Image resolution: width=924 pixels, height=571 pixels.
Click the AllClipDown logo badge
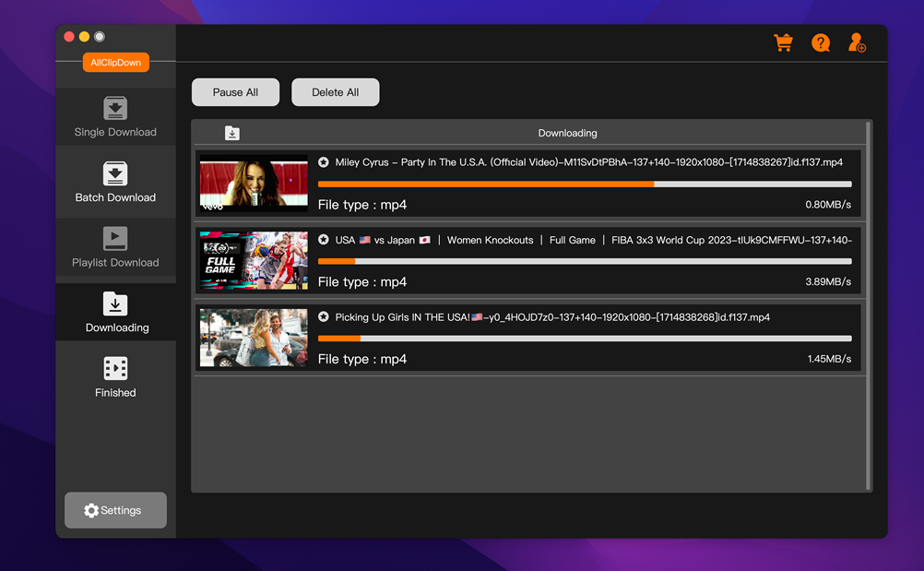(116, 63)
